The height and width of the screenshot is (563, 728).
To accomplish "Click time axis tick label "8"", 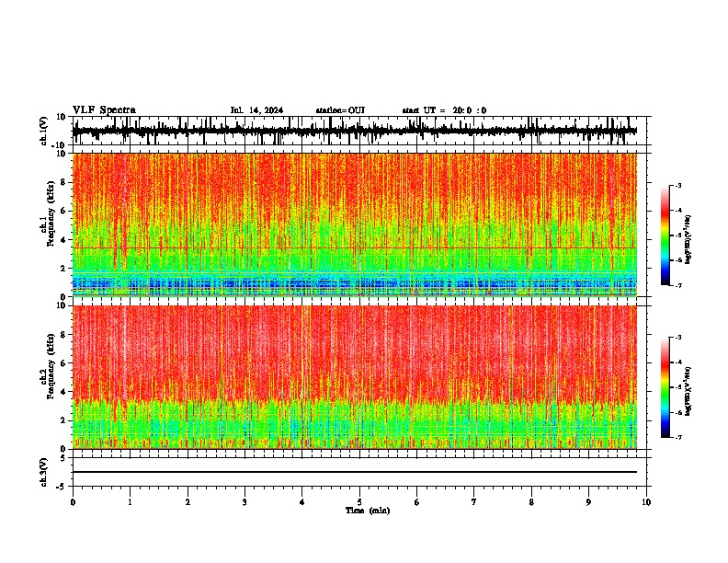I will 531,502.
